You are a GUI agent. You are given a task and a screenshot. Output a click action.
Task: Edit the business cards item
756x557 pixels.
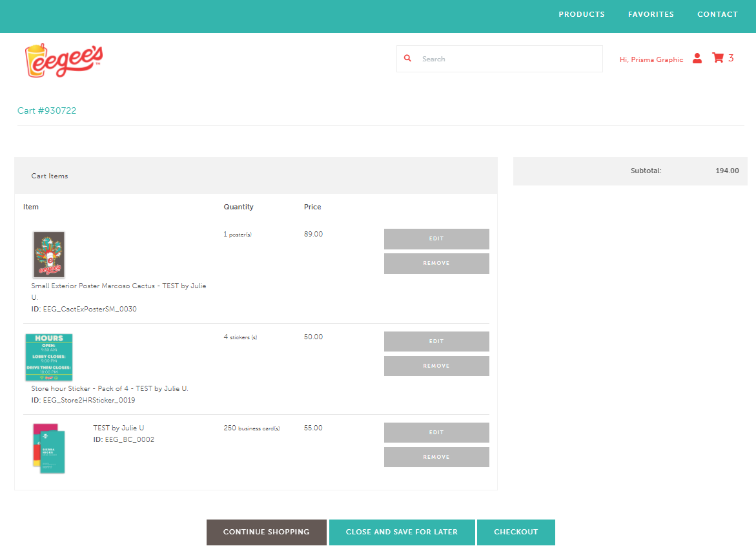click(436, 432)
